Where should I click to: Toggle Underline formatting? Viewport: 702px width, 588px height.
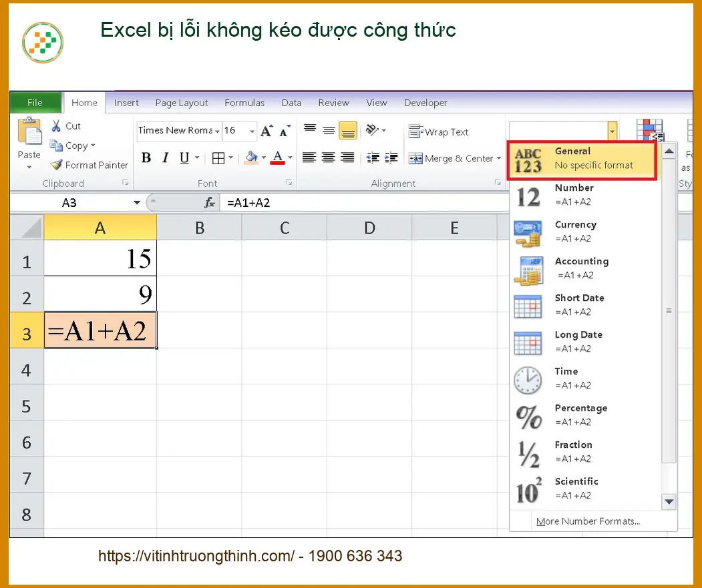pyautogui.click(x=184, y=158)
